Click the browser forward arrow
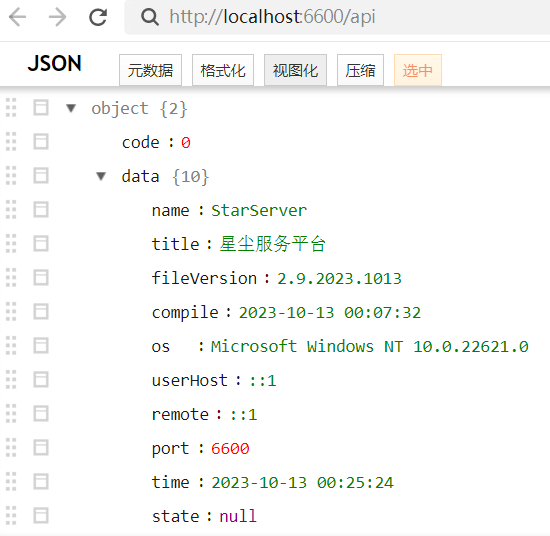 tap(58, 17)
